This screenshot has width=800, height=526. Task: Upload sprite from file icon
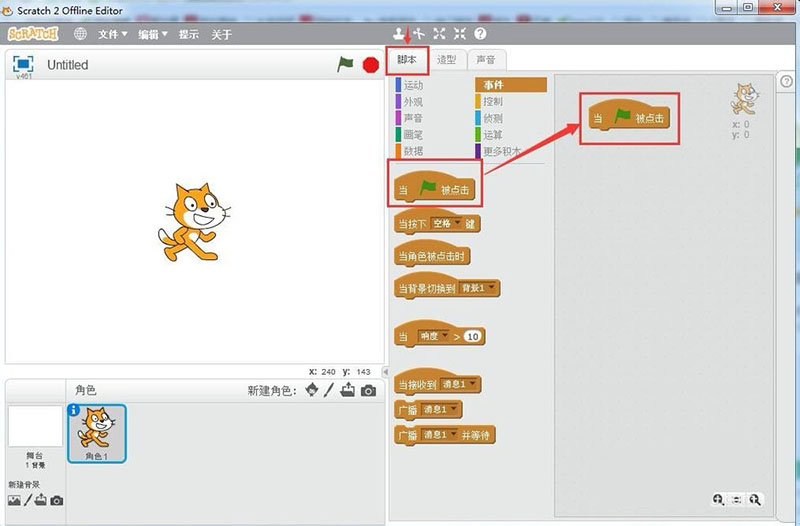[x=348, y=390]
